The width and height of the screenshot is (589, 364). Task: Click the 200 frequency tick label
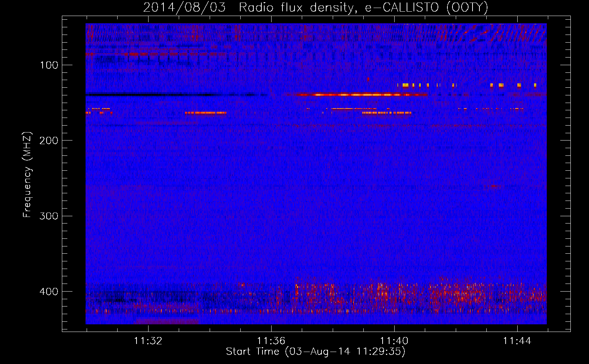(x=49, y=141)
